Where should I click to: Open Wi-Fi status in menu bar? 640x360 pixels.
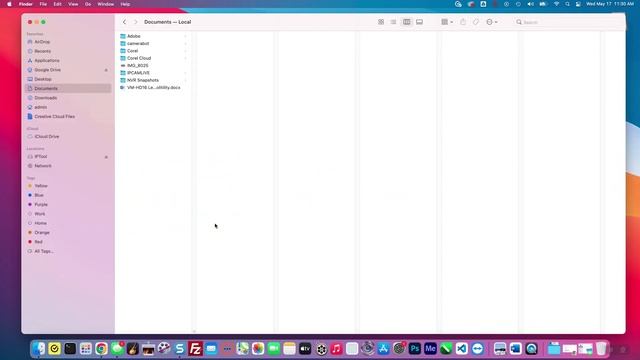[x=556, y=4]
